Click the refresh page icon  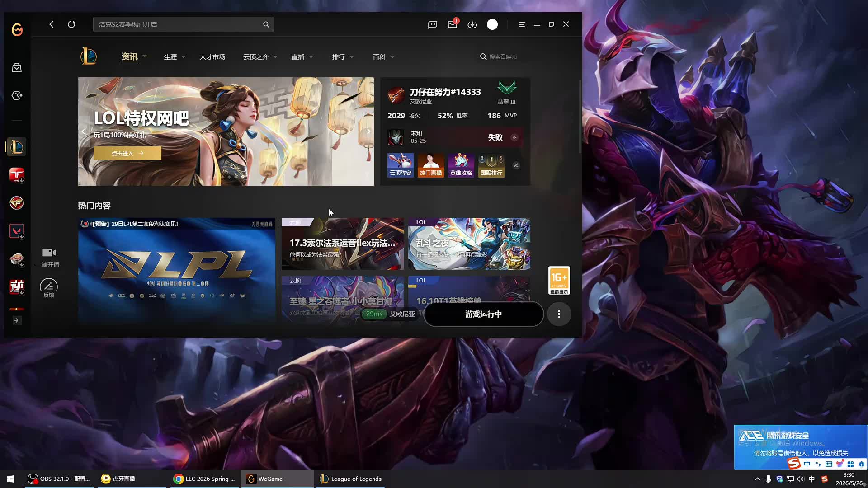[71, 24]
